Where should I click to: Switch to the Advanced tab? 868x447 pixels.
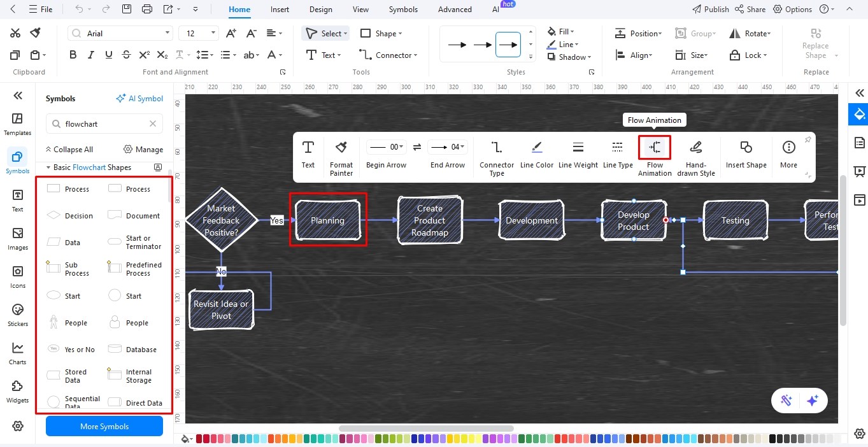point(455,10)
